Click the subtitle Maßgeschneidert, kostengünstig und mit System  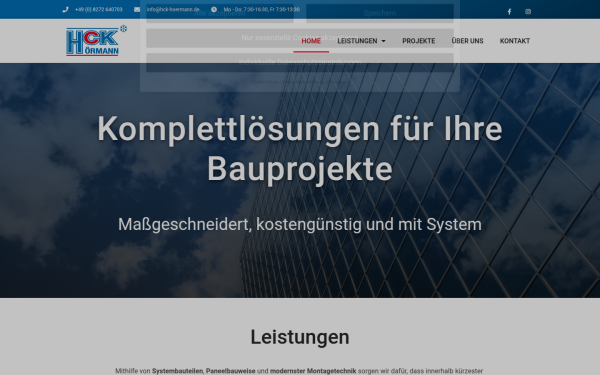(300, 224)
